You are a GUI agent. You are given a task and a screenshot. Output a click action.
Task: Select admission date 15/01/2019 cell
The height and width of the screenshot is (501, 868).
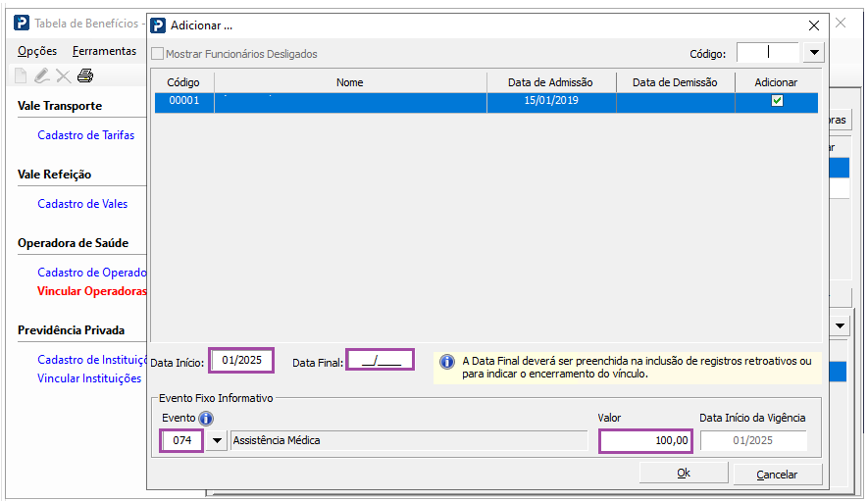(551, 101)
